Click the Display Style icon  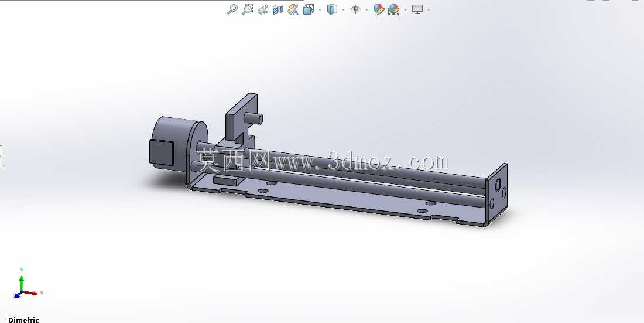pos(332,9)
